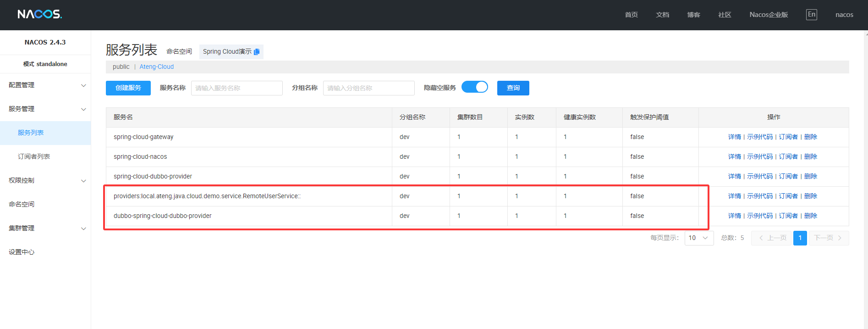
Task: Click the NACOS logo in header
Action: [x=39, y=14]
